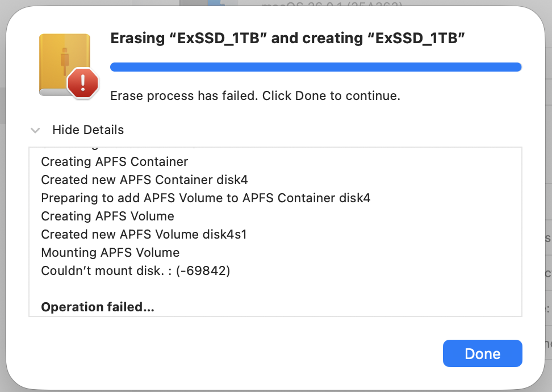The width and height of the screenshot is (552, 392).
Task: Select "Created new APFS Container disk4" line
Action: [144, 180]
